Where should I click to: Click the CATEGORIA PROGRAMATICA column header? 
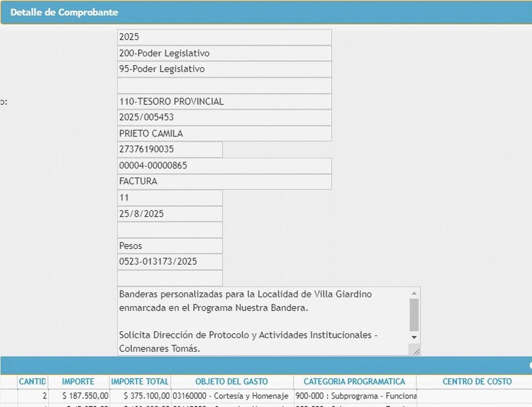coord(354,381)
